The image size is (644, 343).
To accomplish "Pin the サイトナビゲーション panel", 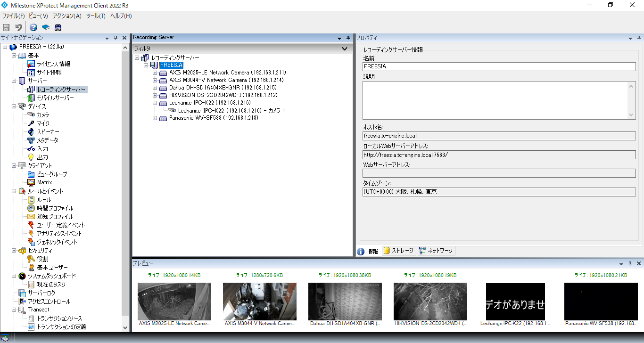I will (116, 38).
